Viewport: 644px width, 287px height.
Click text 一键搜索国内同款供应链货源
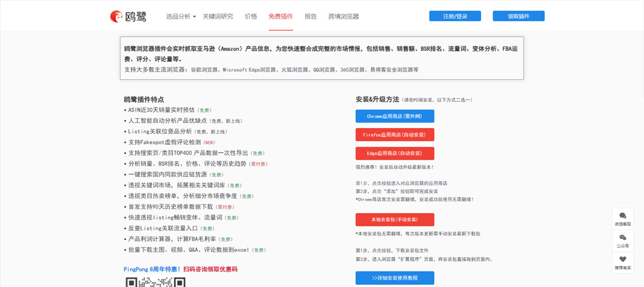tap(167, 174)
